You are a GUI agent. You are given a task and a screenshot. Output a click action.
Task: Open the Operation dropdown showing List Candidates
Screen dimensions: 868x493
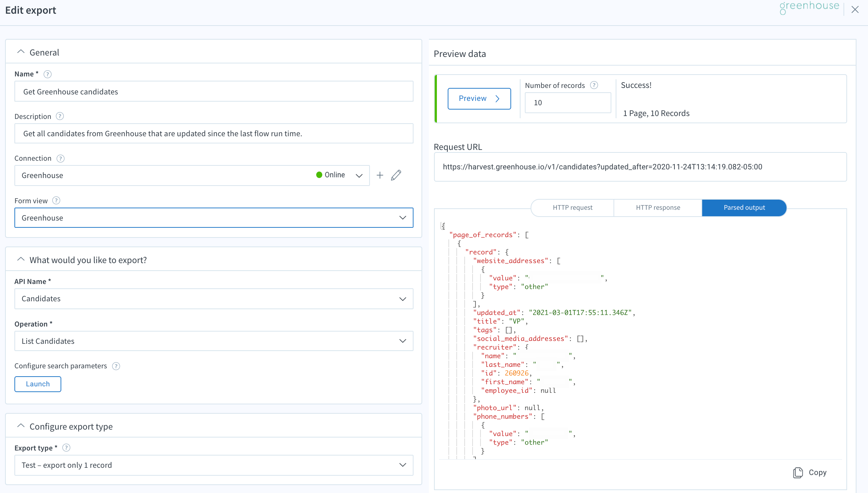pyautogui.click(x=214, y=341)
